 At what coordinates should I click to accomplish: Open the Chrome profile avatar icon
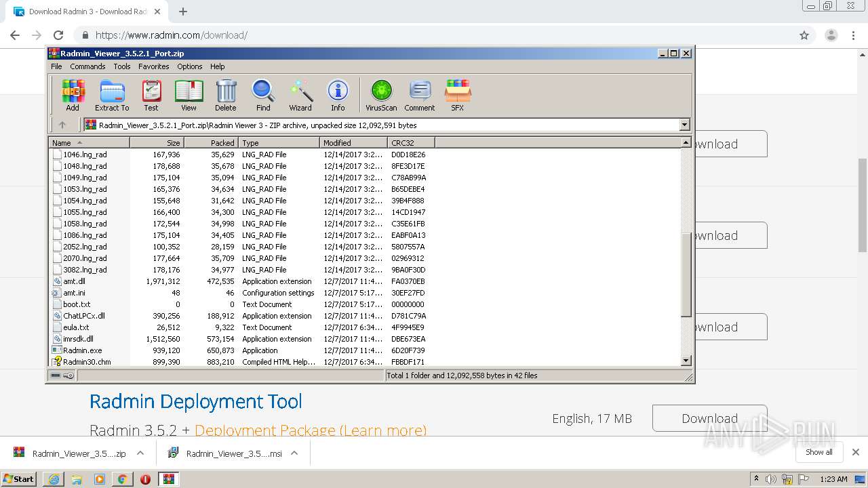[x=831, y=35]
